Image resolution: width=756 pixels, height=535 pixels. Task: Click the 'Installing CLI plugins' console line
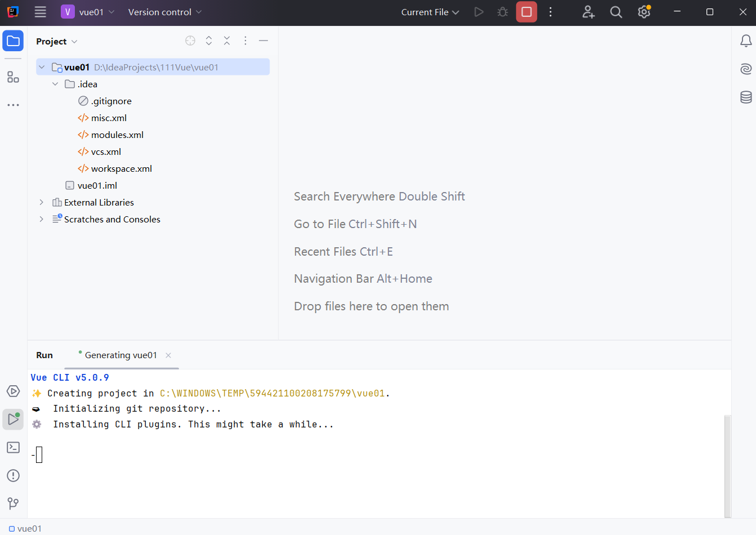[193, 424]
